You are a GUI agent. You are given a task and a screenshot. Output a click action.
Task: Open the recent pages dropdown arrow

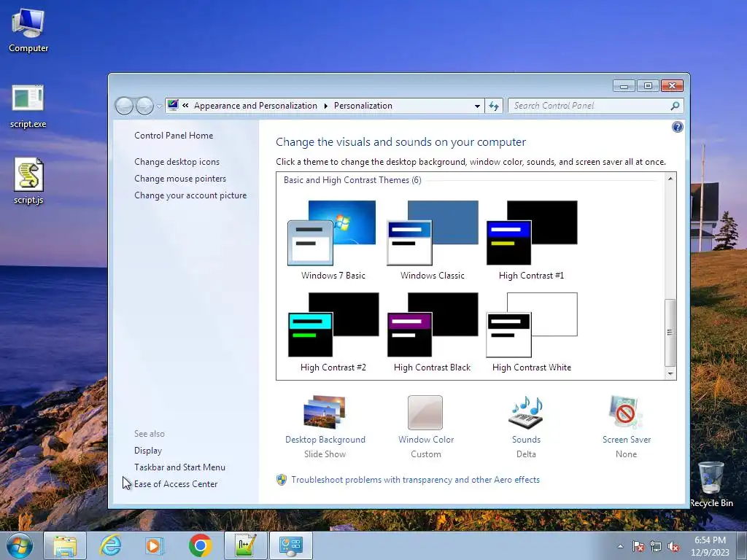point(159,106)
